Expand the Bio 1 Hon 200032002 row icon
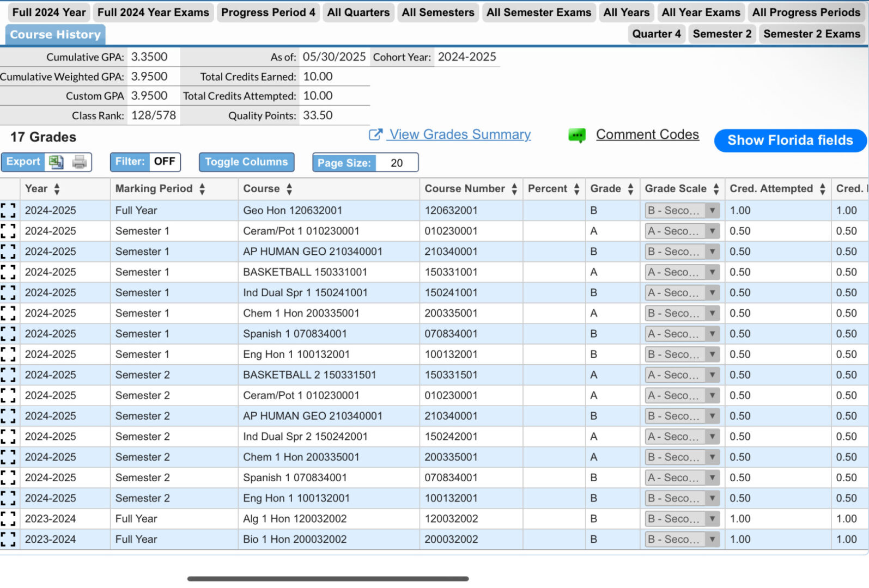 [x=8, y=539]
